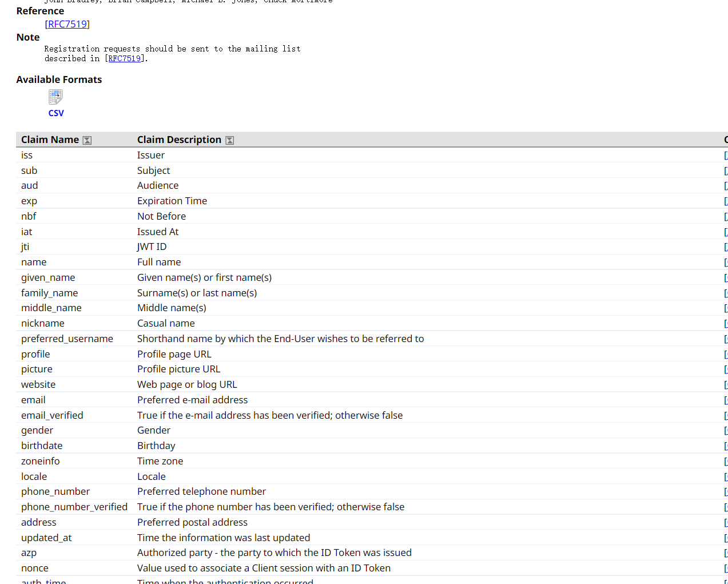Click the 'updated_at' claim name
This screenshot has width=728, height=584.
pos(46,538)
